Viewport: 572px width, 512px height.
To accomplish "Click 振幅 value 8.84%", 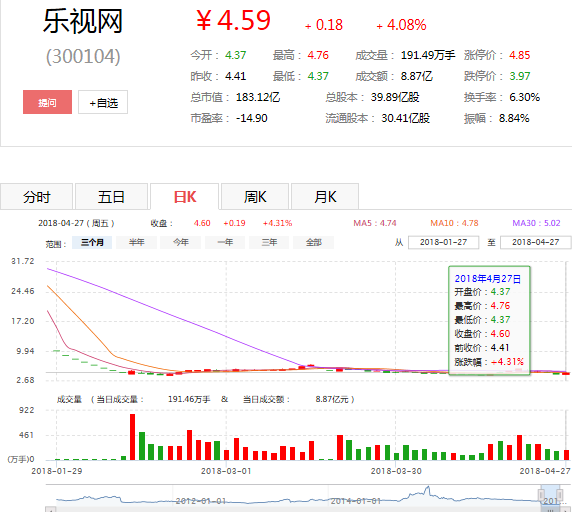I will 514,118.
